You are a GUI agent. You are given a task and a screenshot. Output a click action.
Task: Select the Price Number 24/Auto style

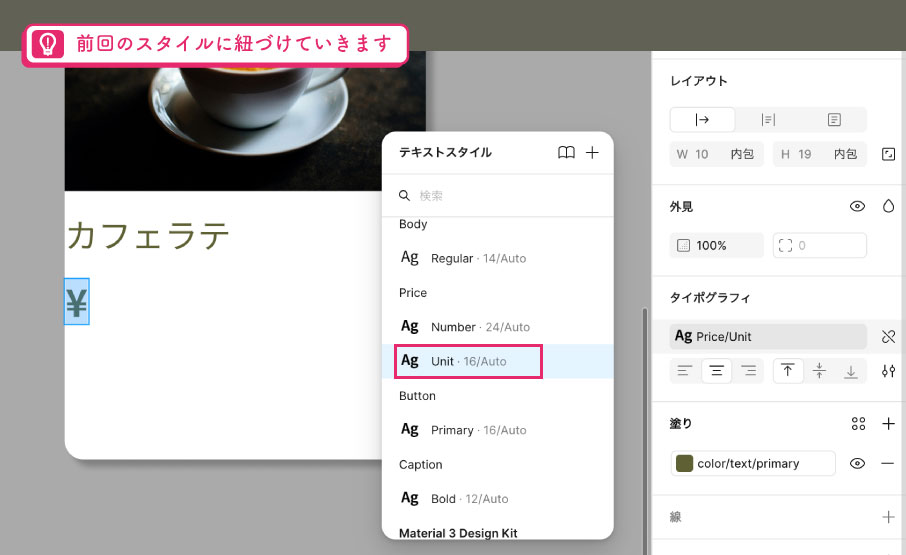(x=497, y=327)
